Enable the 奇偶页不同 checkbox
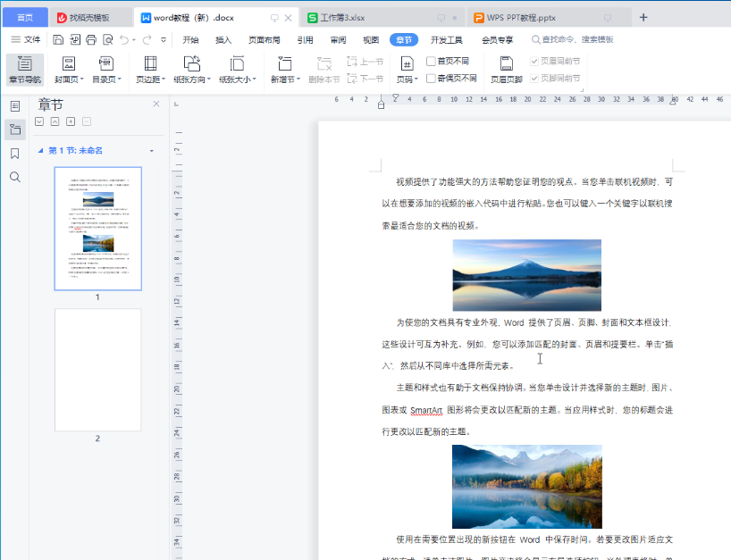This screenshot has height=560, width=731. [x=432, y=78]
